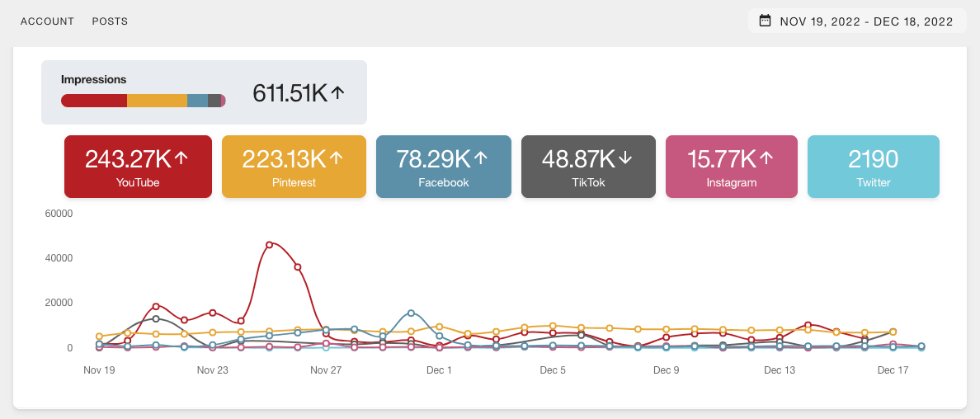
Task: Click the up arrow on the Facebook card
Action: pyautogui.click(x=481, y=158)
